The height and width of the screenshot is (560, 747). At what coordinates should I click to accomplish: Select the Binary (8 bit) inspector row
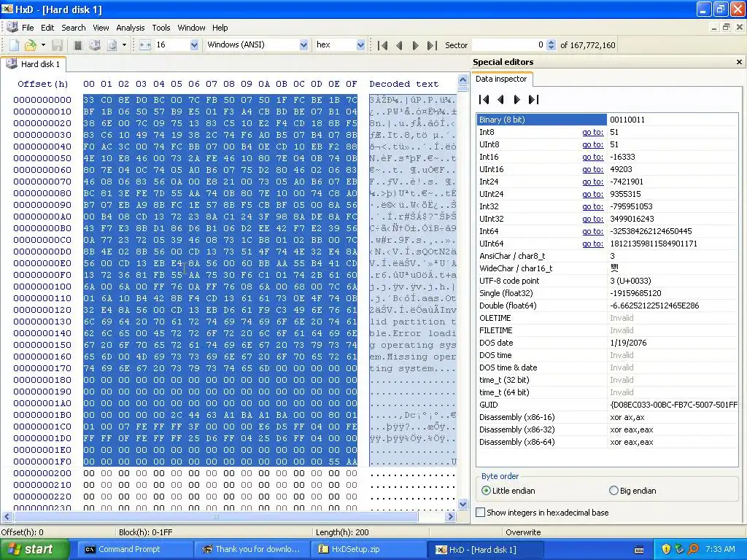(607, 120)
